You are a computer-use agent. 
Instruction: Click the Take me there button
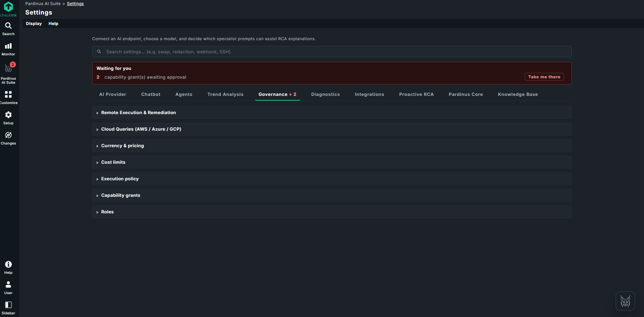[x=544, y=77]
